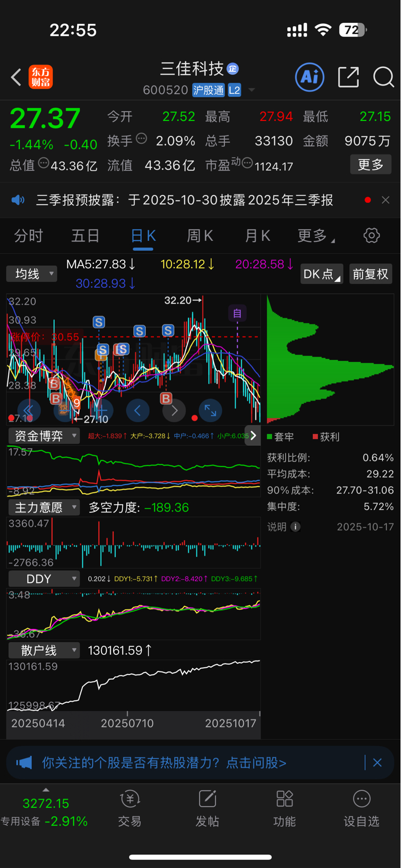Viewport: 401px width, 868px height.
Task: Go back with the left arrow icon
Action: click(x=16, y=78)
